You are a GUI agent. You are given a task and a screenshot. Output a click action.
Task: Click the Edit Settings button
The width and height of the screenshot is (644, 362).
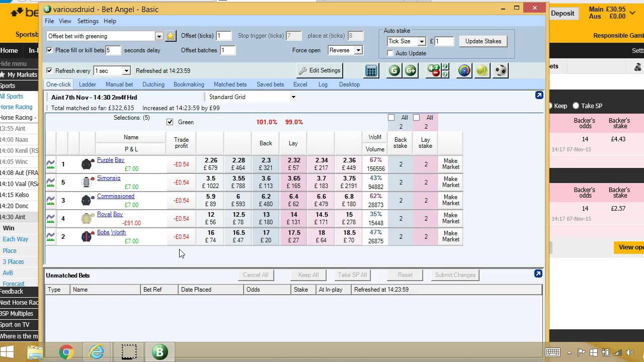(x=320, y=71)
